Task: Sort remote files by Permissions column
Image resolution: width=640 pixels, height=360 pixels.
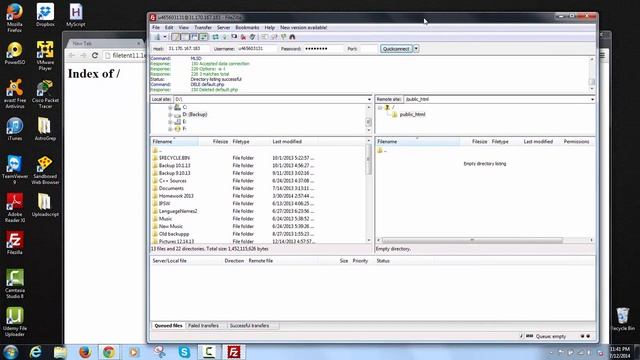Action: point(576,142)
